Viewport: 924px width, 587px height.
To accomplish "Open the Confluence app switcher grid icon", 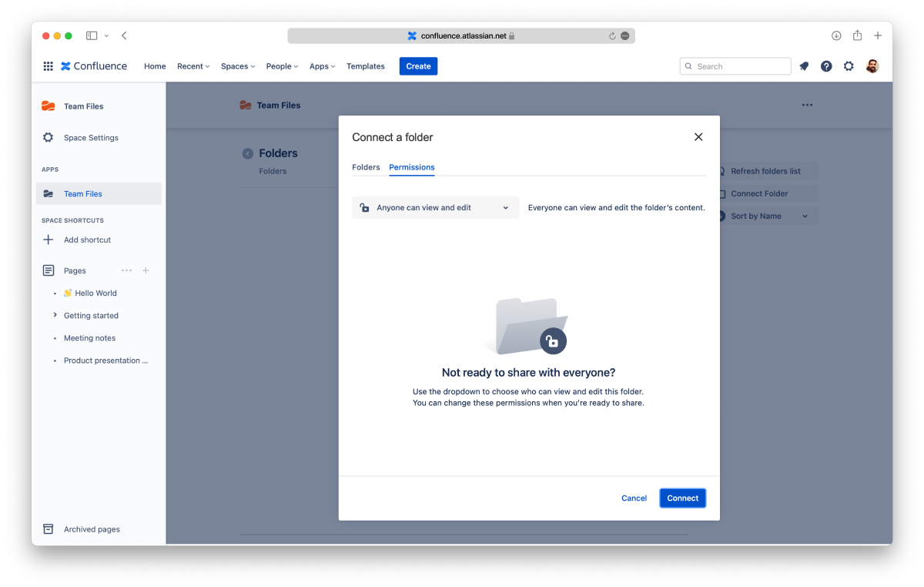I will tap(48, 66).
